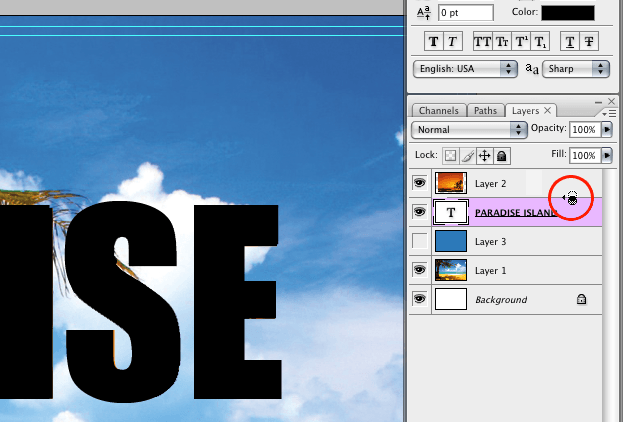
Task: Click the Faux Italic button
Action: pyautogui.click(x=451, y=41)
